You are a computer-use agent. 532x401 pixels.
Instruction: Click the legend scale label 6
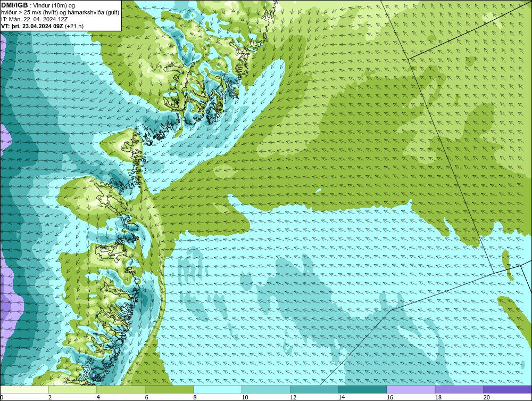[x=147, y=397]
